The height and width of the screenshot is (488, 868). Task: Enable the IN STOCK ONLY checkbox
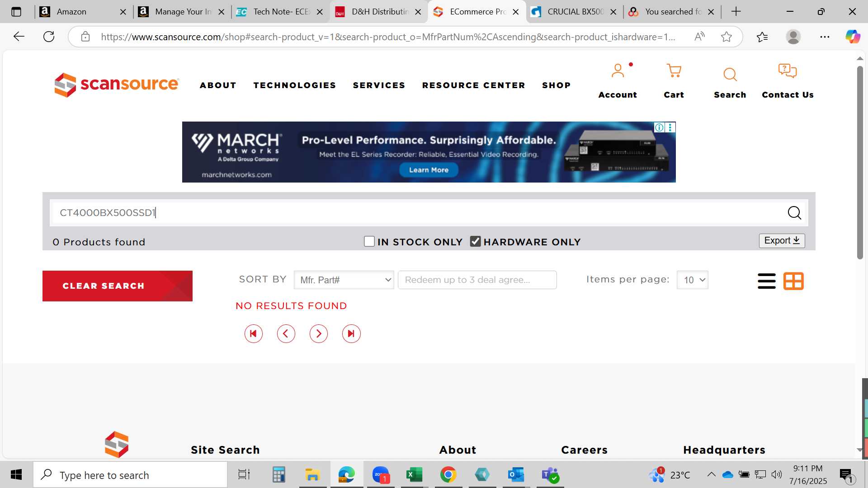click(x=369, y=241)
